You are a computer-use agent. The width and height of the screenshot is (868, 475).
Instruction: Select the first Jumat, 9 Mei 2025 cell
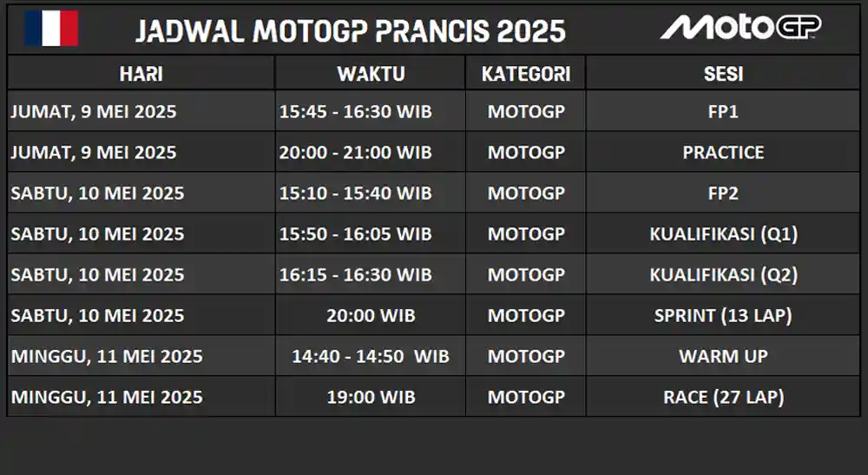coord(141,111)
